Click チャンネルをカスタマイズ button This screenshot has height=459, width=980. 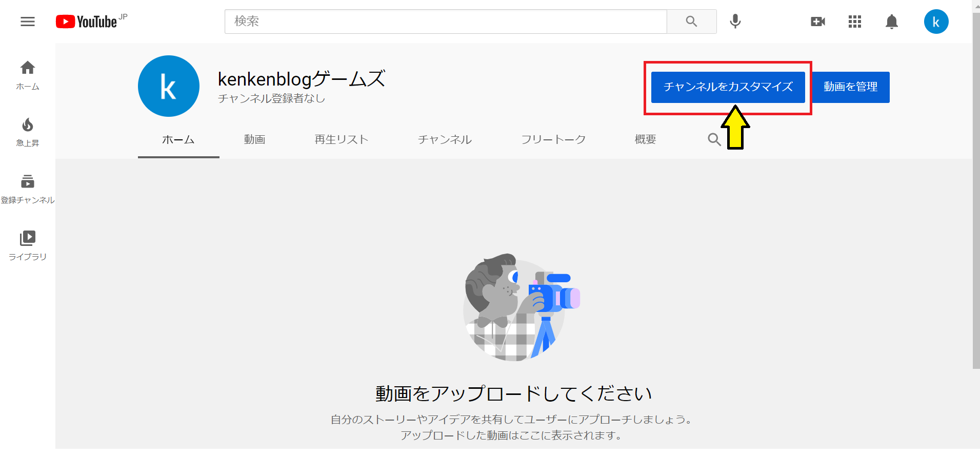728,87
